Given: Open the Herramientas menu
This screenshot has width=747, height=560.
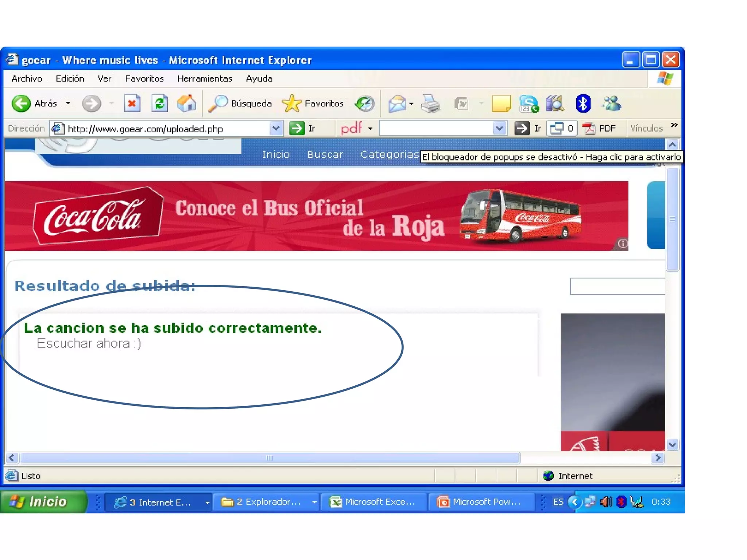Looking at the screenshot, I should tap(205, 79).
